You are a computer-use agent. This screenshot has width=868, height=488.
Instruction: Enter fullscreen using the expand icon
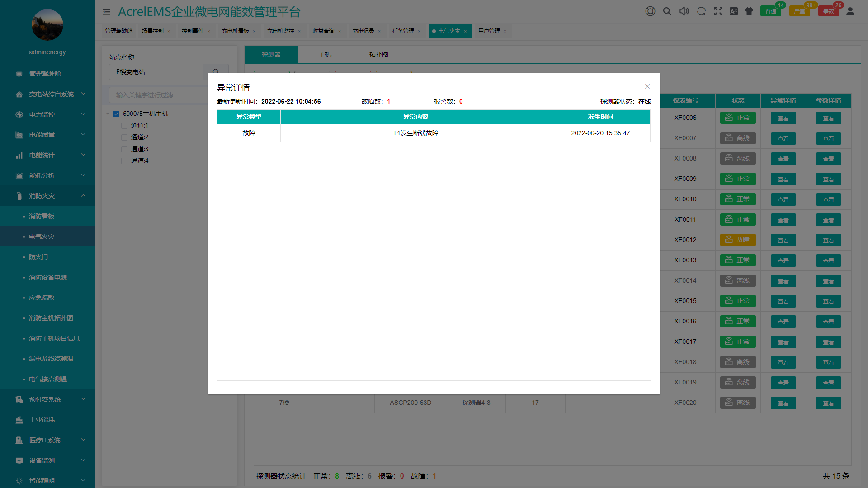click(x=718, y=11)
